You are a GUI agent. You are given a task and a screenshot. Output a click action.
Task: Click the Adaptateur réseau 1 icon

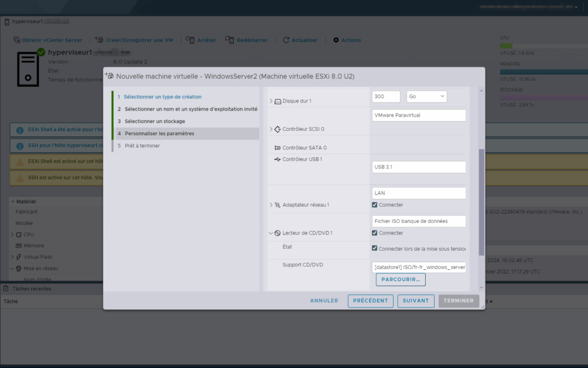pos(278,205)
